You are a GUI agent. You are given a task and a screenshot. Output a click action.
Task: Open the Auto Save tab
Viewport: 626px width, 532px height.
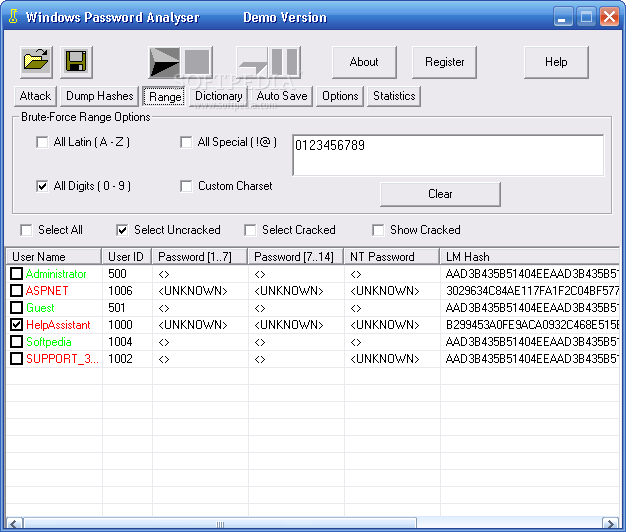(282, 96)
